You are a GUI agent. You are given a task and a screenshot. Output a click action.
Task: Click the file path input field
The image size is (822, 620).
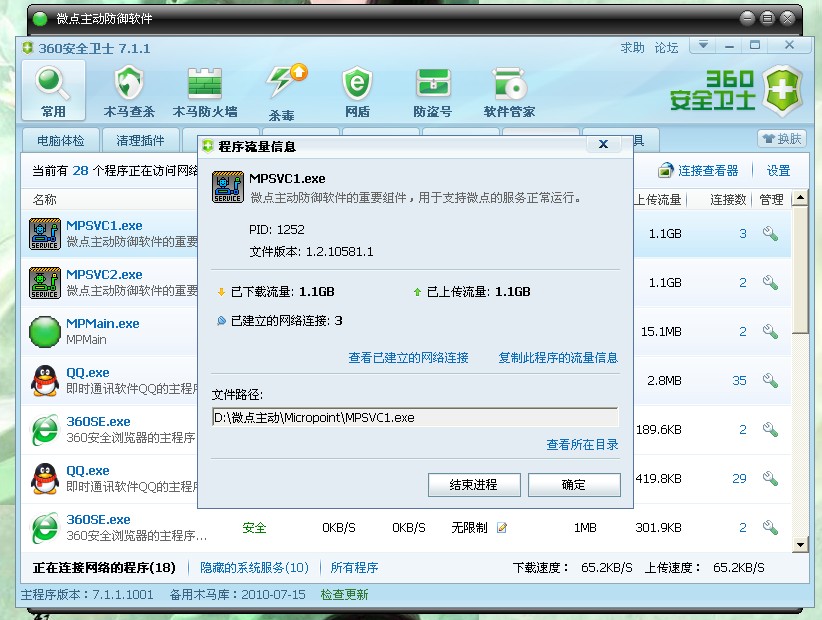415,417
